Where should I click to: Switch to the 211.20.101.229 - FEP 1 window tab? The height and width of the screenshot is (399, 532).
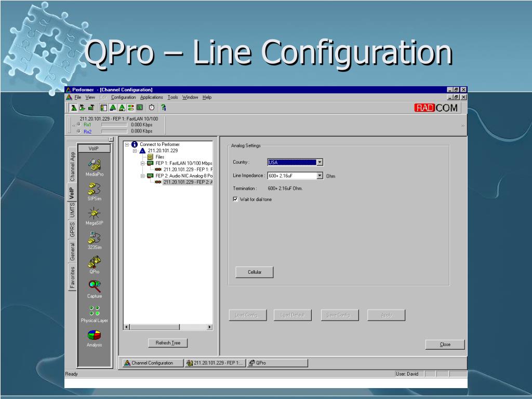point(215,363)
